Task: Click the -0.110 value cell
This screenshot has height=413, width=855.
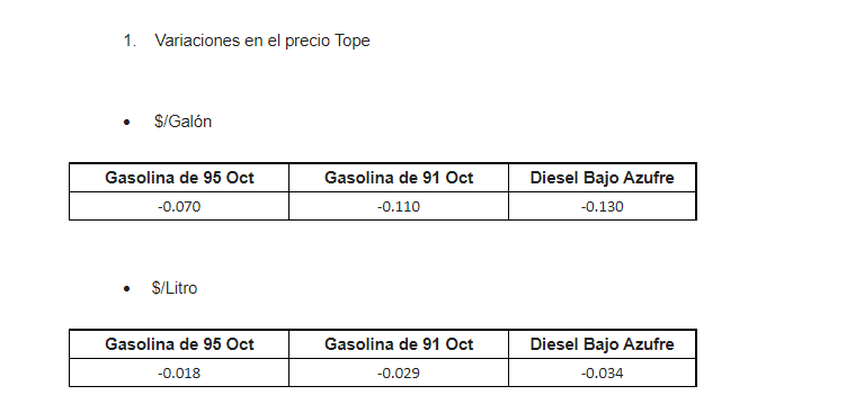Action: point(398,207)
